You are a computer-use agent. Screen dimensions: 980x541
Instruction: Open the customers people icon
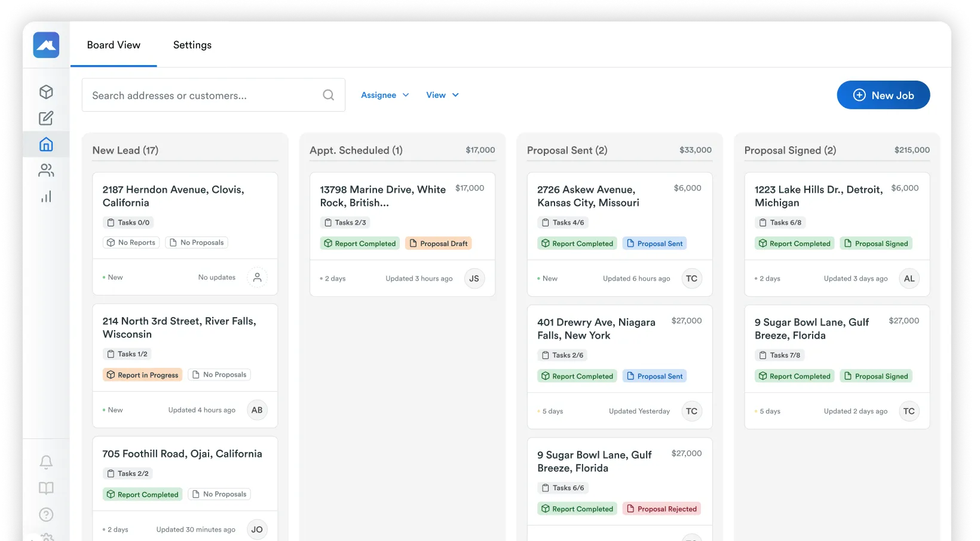pos(46,171)
